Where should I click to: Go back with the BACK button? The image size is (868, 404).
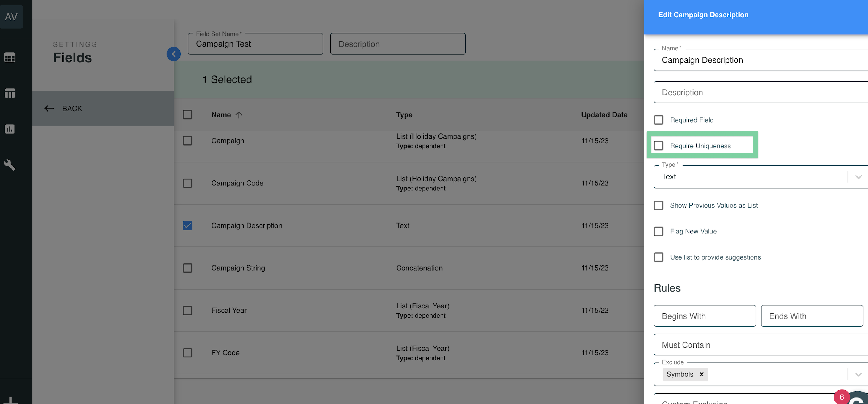(103, 109)
